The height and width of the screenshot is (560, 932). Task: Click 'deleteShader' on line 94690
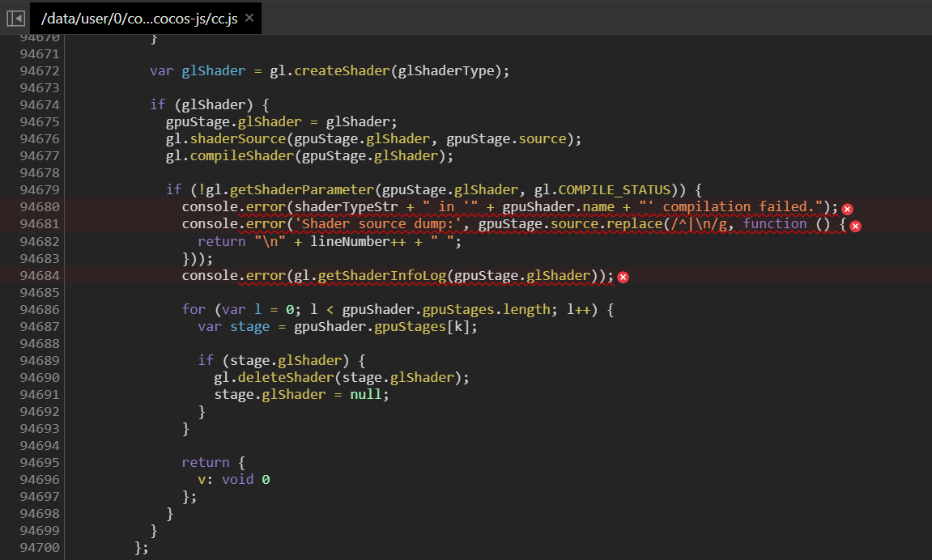point(286,378)
